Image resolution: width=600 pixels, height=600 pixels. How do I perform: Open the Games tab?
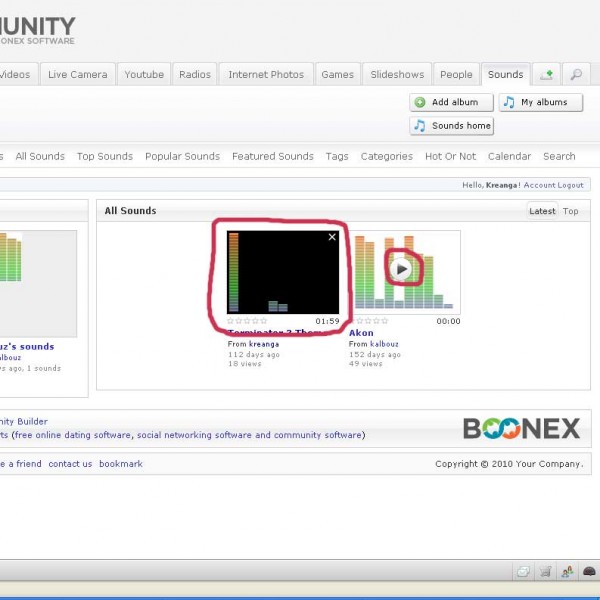(x=338, y=74)
